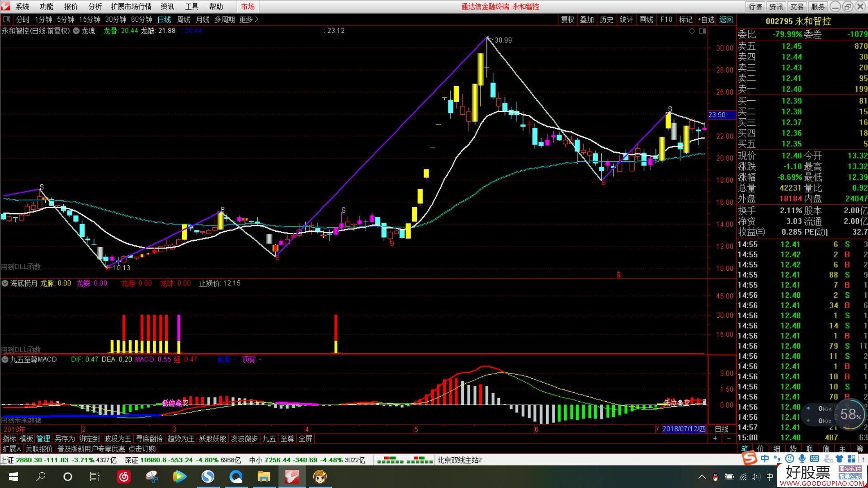Expand 更多 periods chevron
Viewport: 868px width, 488px height.
click(x=257, y=19)
